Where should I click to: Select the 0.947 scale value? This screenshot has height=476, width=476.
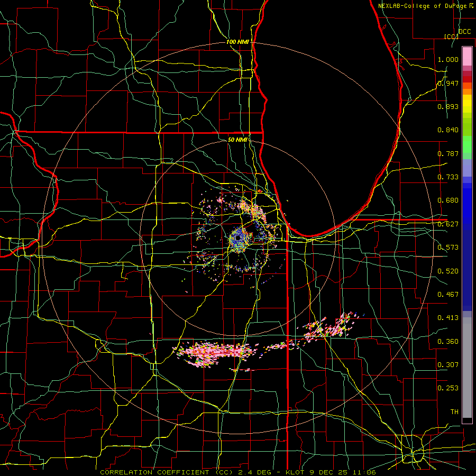[448, 83]
